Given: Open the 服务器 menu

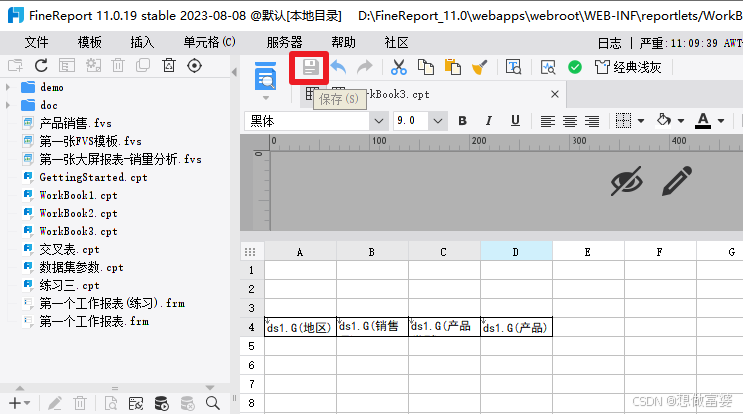Looking at the screenshot, I should coord(284,43).
